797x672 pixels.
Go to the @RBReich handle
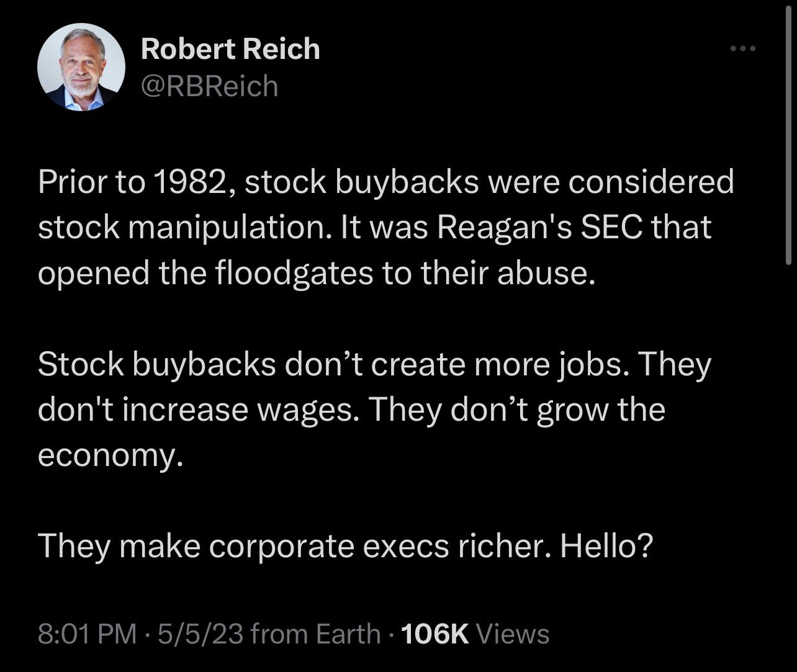209,86
